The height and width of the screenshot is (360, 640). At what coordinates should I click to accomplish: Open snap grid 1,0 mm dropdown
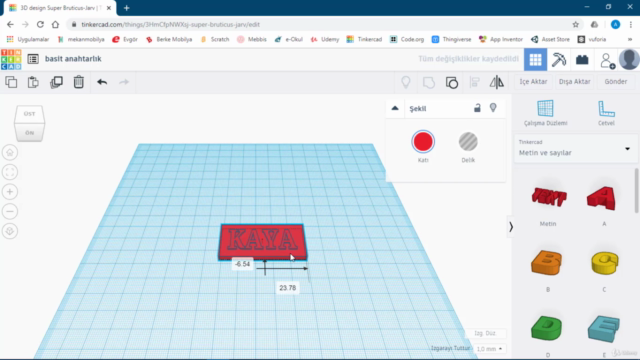coord(489,349)
